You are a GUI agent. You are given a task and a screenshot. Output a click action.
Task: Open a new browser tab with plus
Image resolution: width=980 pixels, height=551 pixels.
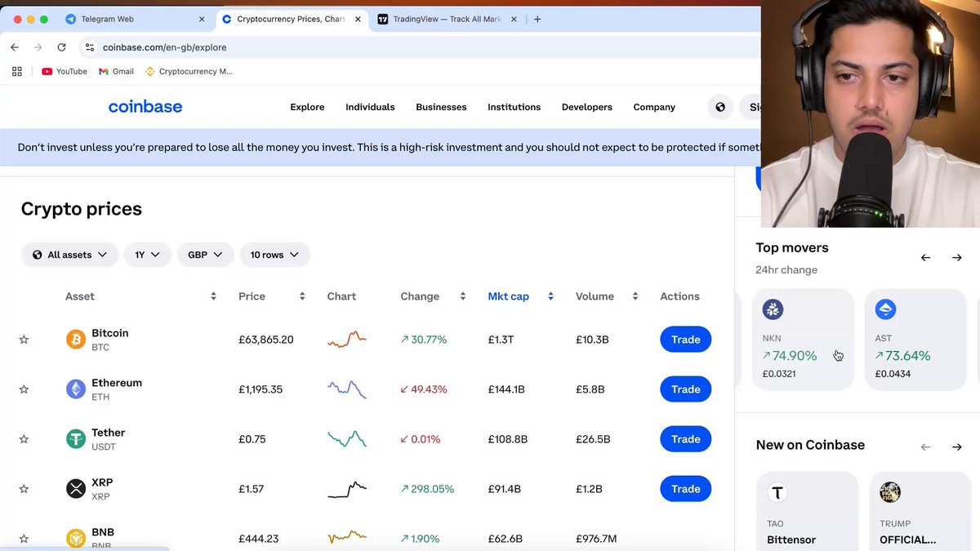tap(537, 19)
